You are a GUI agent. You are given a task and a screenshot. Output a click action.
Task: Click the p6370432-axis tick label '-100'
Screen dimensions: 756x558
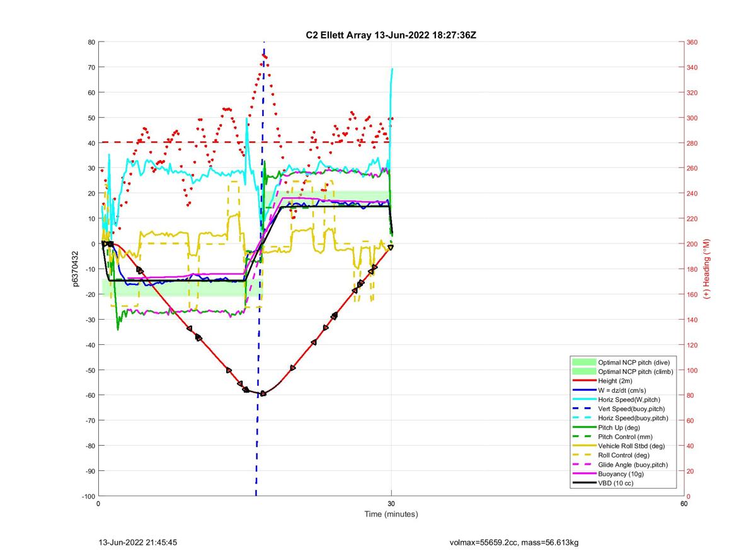tap(88, 496)
